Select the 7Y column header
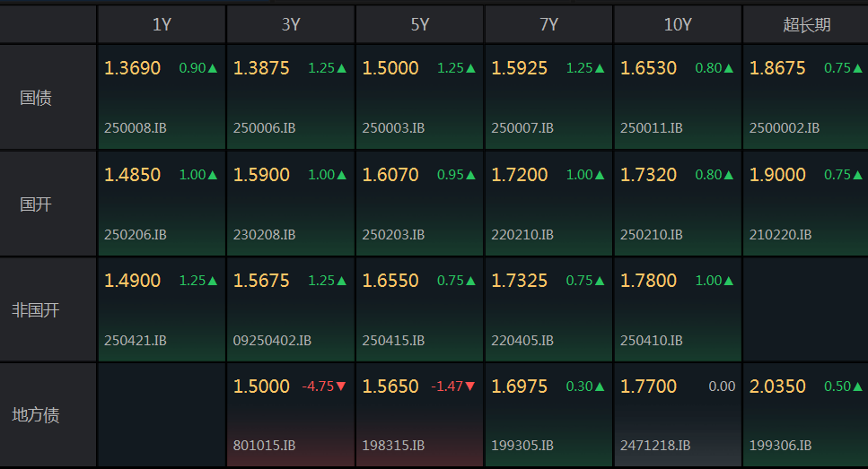 tap(548, 24)
